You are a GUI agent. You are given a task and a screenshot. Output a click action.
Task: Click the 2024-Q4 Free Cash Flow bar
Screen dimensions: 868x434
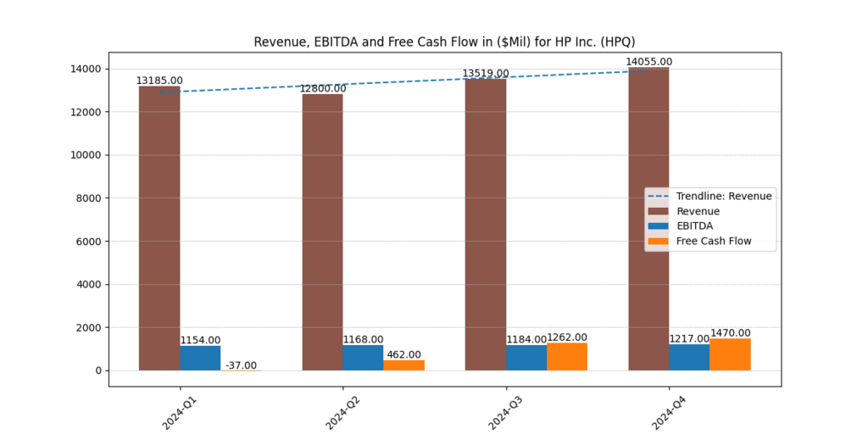pos(730,354)
